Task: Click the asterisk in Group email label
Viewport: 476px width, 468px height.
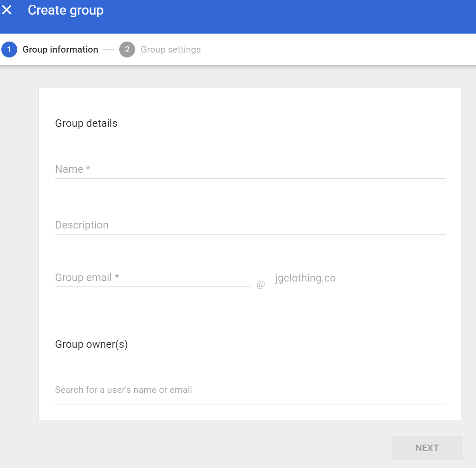Action: [x=117, y=278]
